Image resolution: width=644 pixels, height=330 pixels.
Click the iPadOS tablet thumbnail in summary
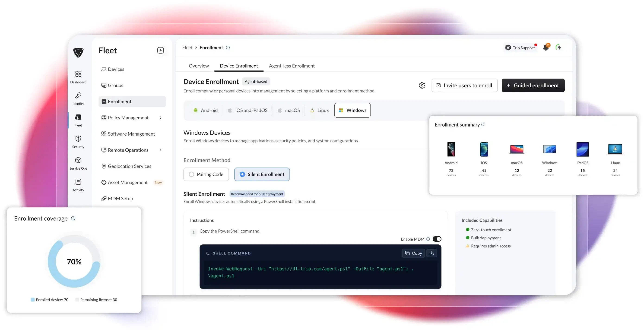[x=583, y=149]
